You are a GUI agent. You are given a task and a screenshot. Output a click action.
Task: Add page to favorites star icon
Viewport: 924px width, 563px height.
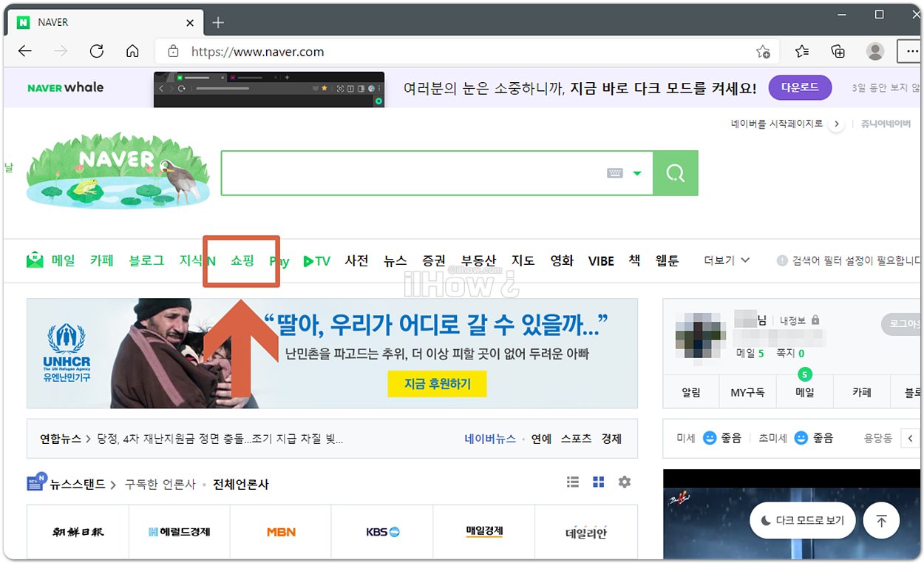click(763, 52)
